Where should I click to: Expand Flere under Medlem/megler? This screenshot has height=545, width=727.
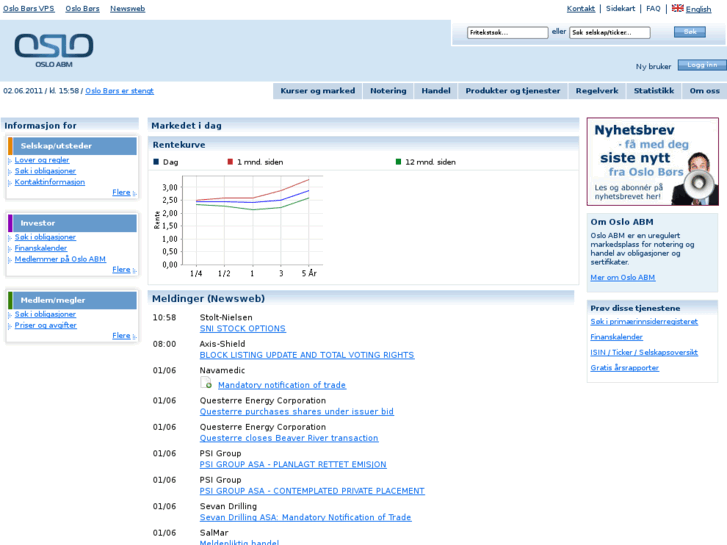pos(121,335)
